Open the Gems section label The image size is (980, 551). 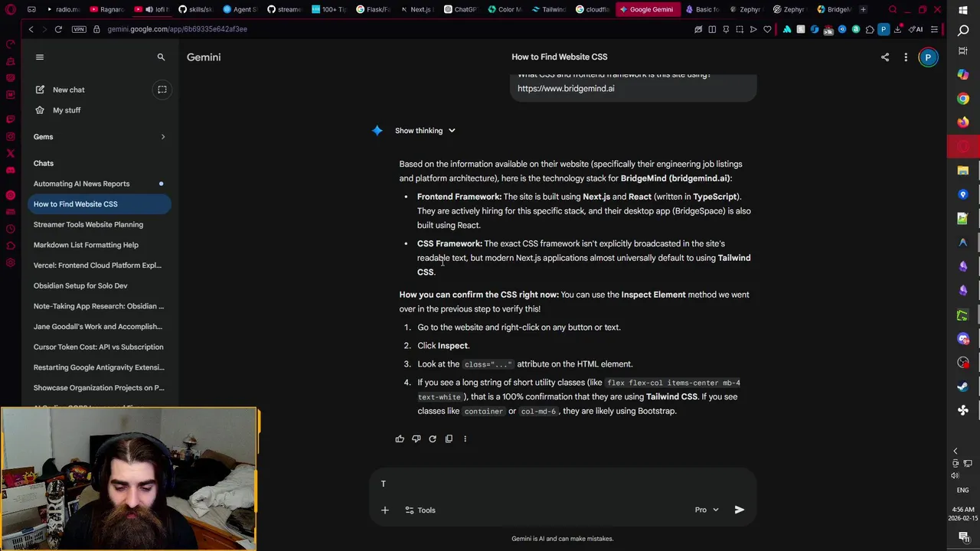click(x=43, y=137)
